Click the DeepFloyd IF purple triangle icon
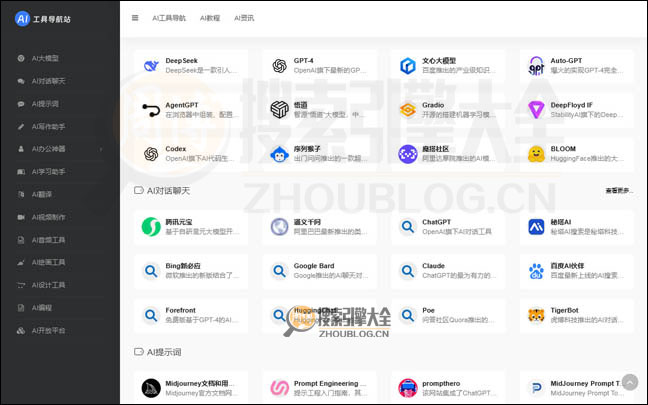Image resolution: width=648 pixels, height=405 pixels. (536, 110)
